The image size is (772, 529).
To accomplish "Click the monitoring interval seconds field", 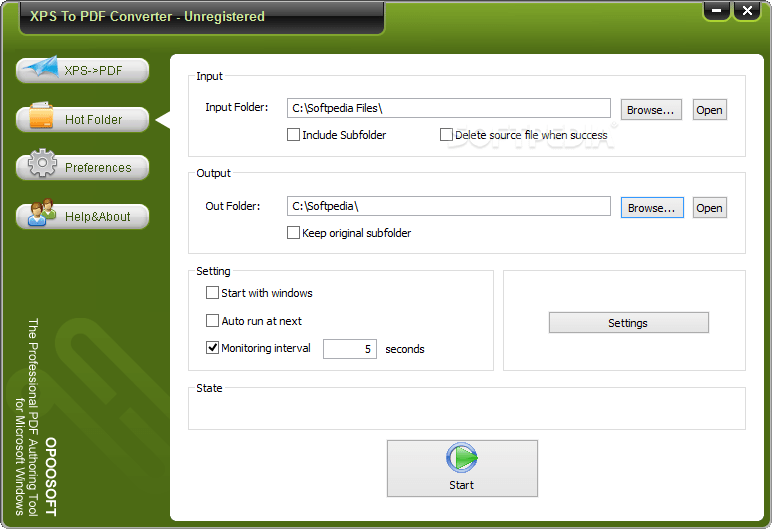I will (350, 349).
